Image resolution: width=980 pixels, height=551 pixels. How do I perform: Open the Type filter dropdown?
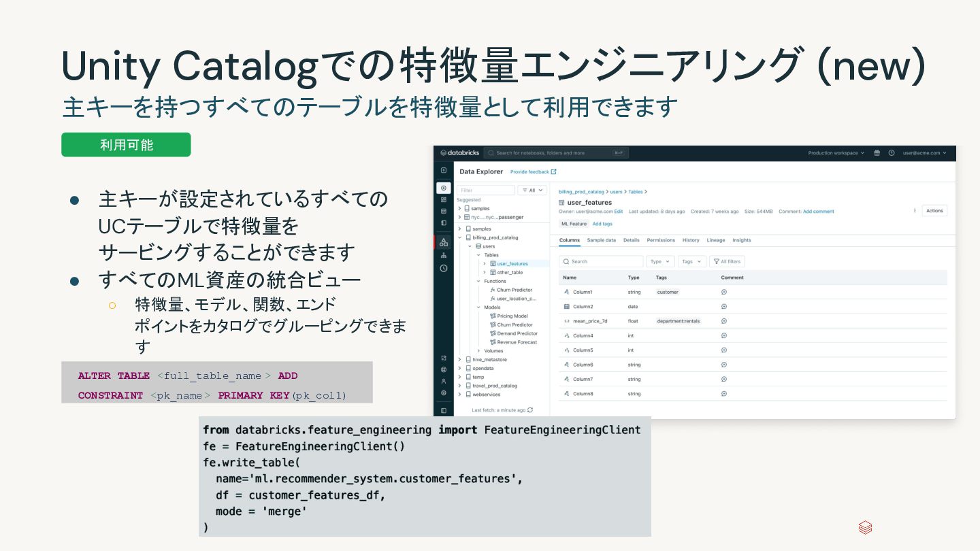coord(659,261)
